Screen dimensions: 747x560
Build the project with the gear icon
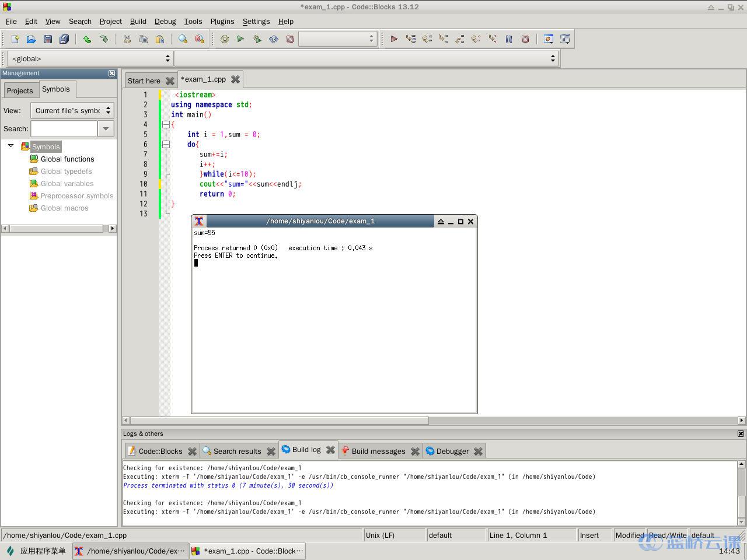225,39
